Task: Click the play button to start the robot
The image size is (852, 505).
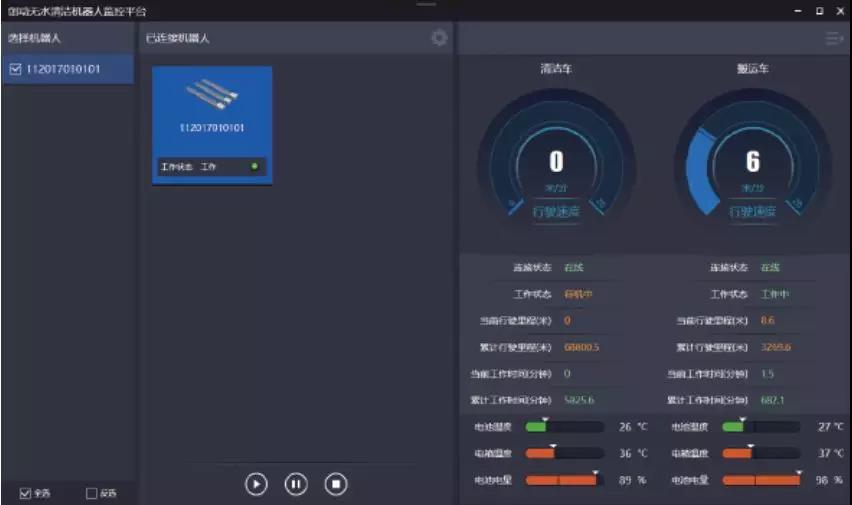Action: pos(256,484)
